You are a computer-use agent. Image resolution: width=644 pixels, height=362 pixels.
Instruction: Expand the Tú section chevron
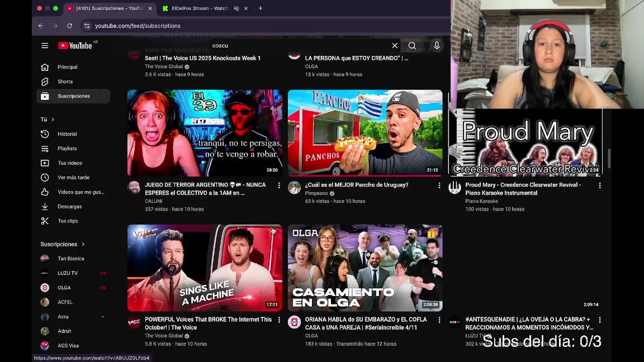(52, 120)
